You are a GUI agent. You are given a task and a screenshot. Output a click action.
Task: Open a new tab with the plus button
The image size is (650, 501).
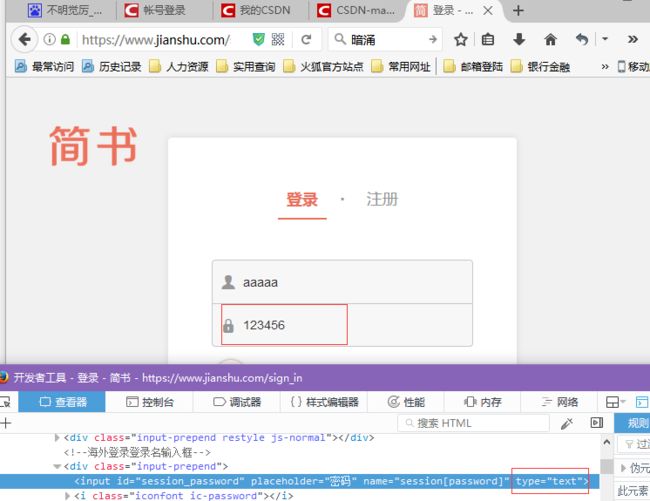[x=518, y=10]
